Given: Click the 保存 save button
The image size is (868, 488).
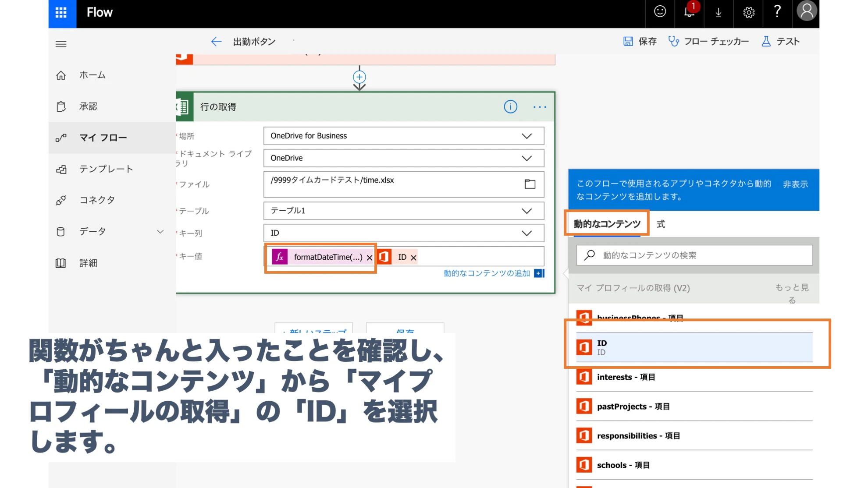Looking at the screenshot, I should pyautogui.click(x=640, y=42).
